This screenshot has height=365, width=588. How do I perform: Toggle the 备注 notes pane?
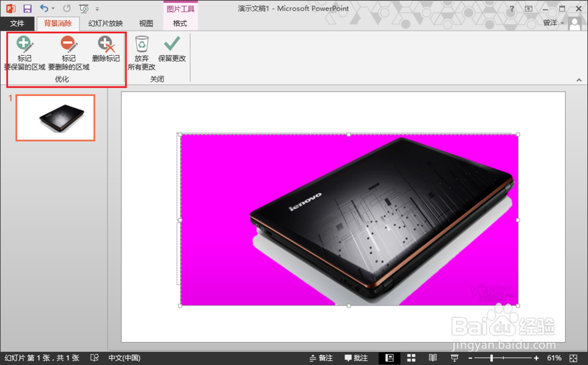[321, 358]
